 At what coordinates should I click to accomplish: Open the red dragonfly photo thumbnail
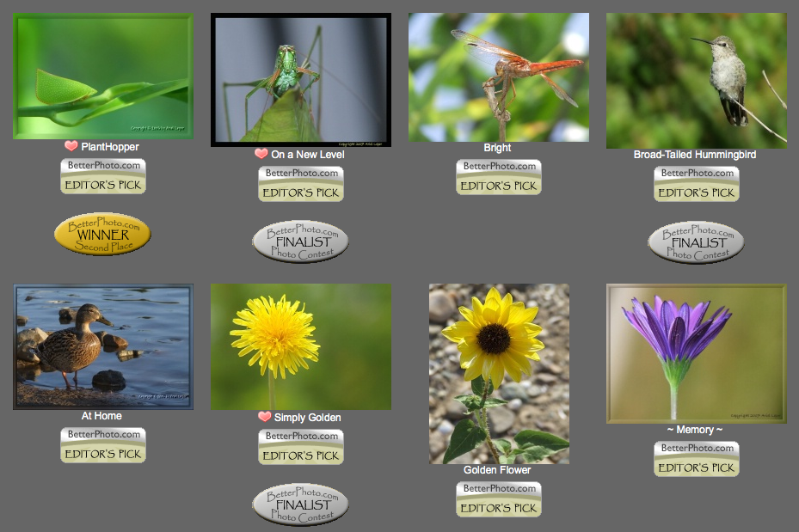(499, 77)
